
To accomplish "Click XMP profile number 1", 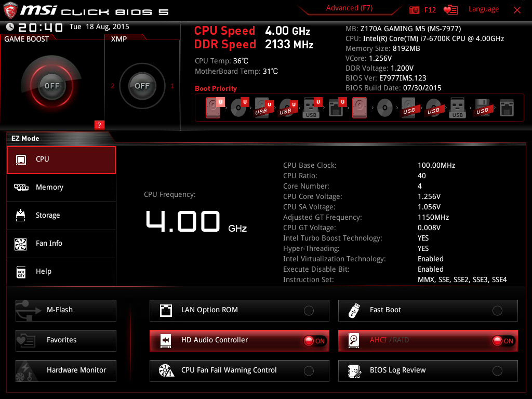I will 172,86.
